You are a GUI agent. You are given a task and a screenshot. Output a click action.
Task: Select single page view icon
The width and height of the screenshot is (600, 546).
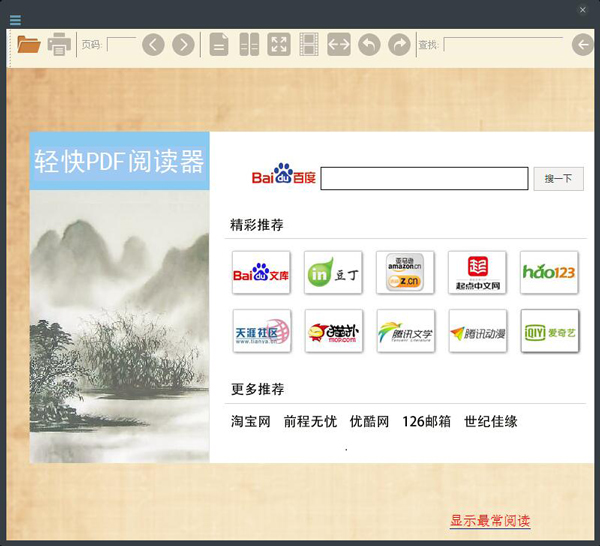(x=219, y=45)
